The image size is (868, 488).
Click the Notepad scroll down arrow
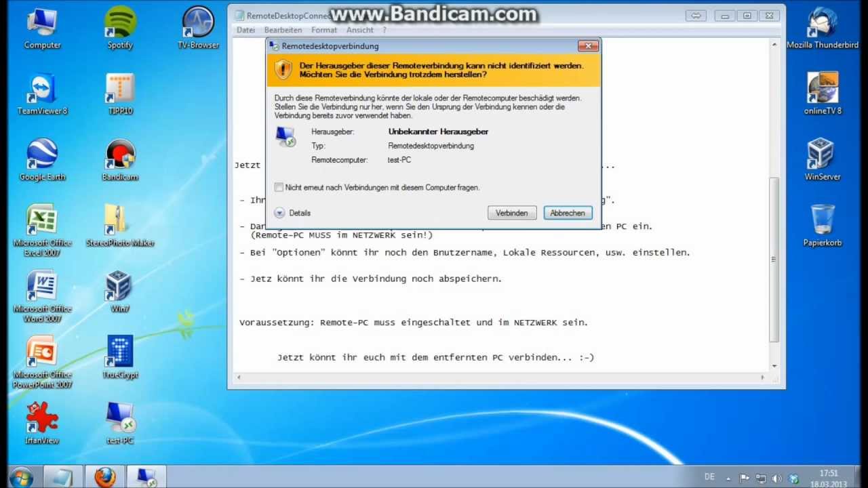[x=774, y=367]
